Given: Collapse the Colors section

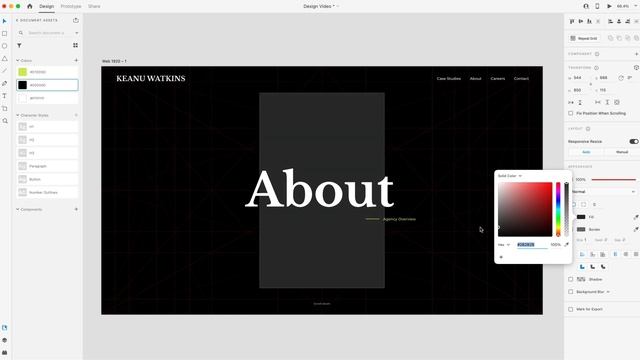Looking at the screenshot, I should 18,60.
